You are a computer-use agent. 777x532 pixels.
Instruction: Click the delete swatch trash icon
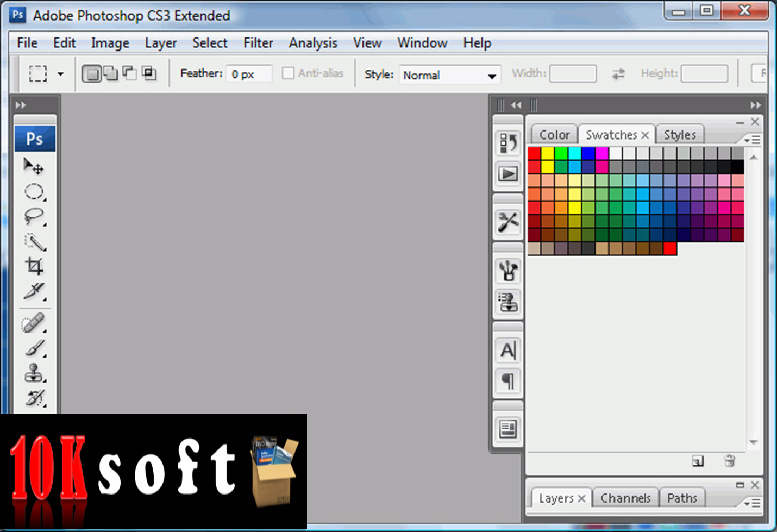click(729, 461)
